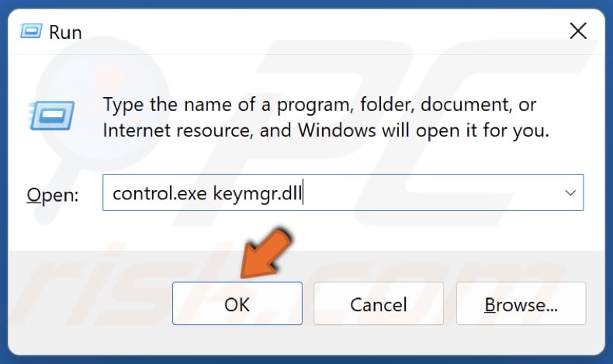Click the large Run program icon
The width and height of the screenshot is (613, 364).
[51, 116]
